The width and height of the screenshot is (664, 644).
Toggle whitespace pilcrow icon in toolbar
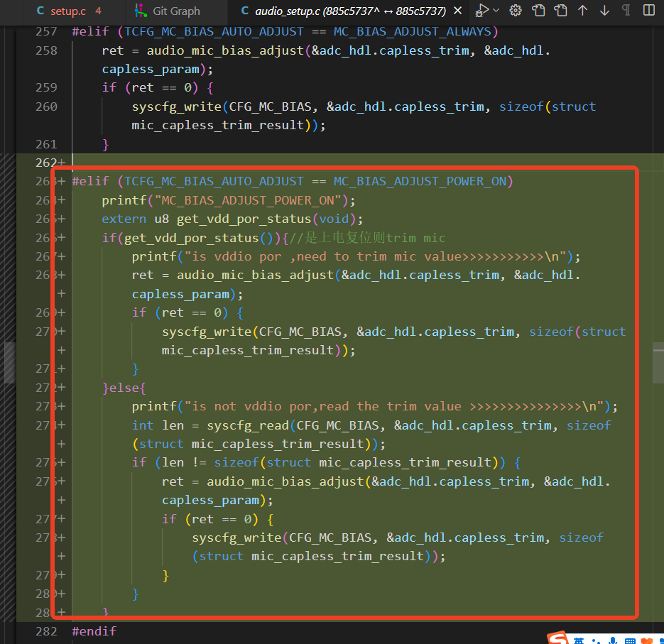(x=626, y=10)
